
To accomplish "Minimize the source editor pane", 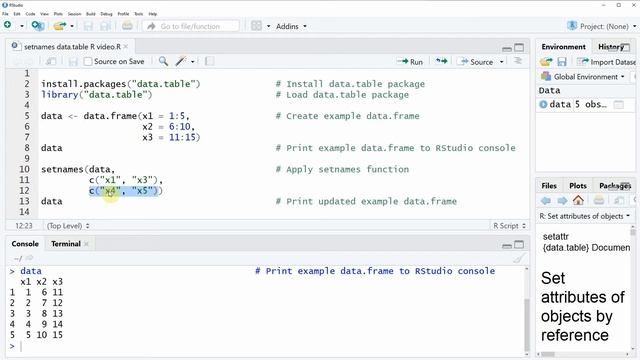I will 507,48.
